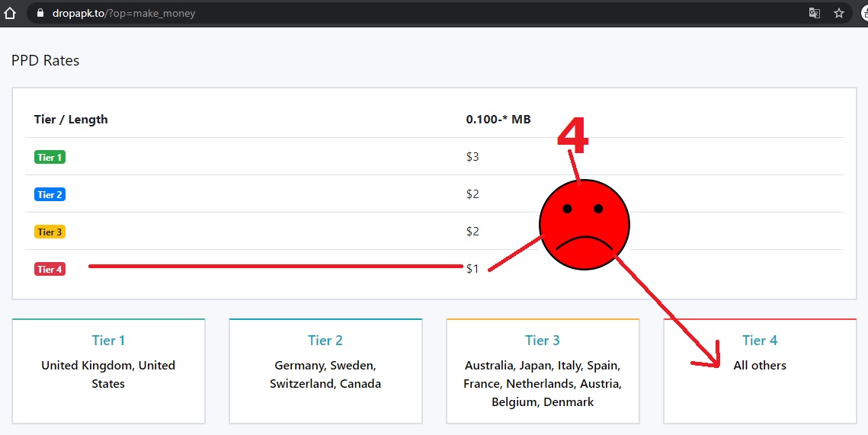This screenshot has width=868, height=435.
Task: Click the PPD Rates heading
Action: tap(45, 60)
